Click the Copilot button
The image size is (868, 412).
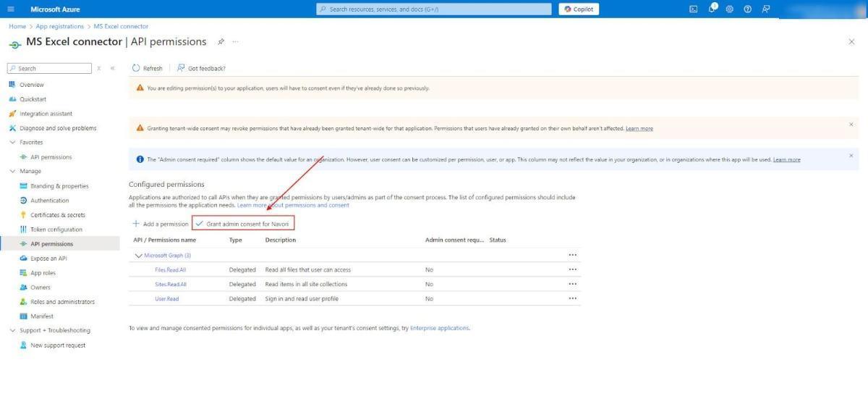coord(579,9)
